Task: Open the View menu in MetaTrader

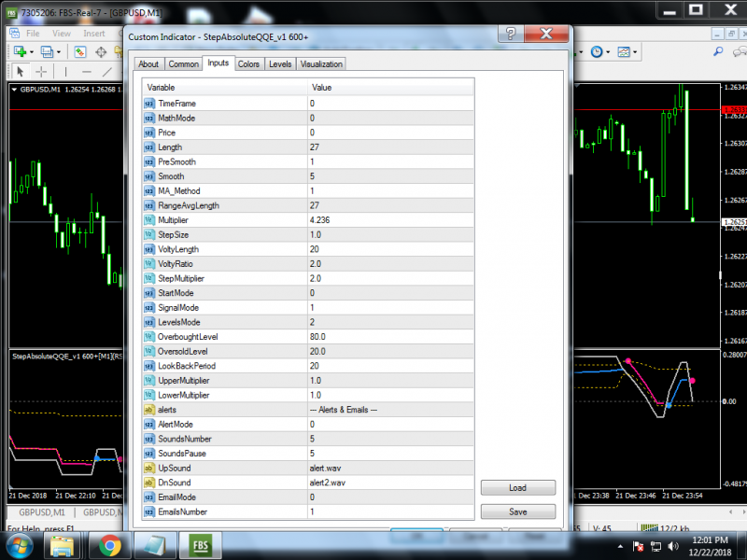Action: [62, 34]
